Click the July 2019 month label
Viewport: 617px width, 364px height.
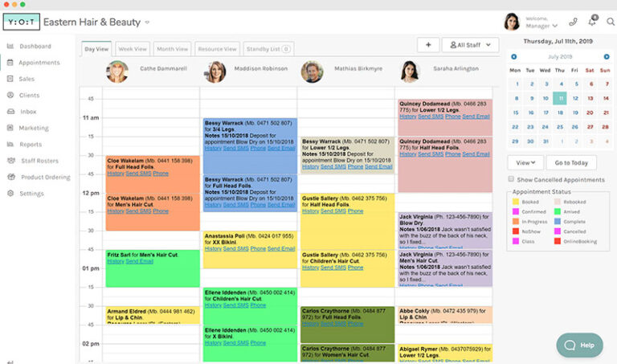point(560,57)
